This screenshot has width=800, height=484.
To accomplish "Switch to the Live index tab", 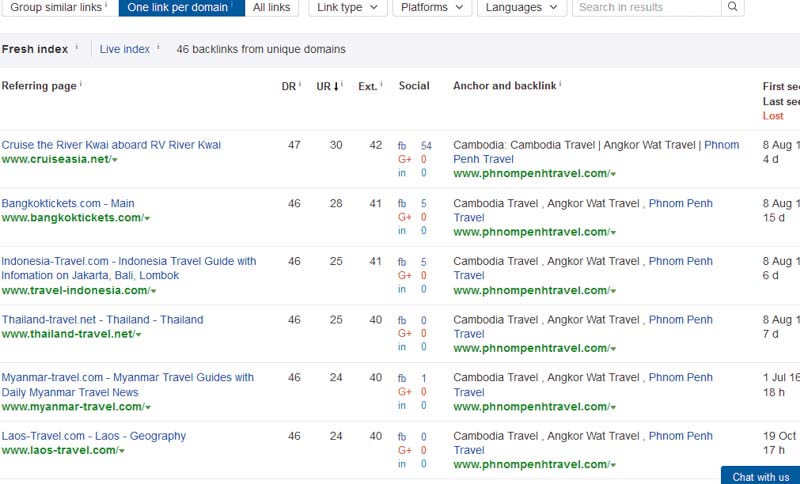I will 124,49.
